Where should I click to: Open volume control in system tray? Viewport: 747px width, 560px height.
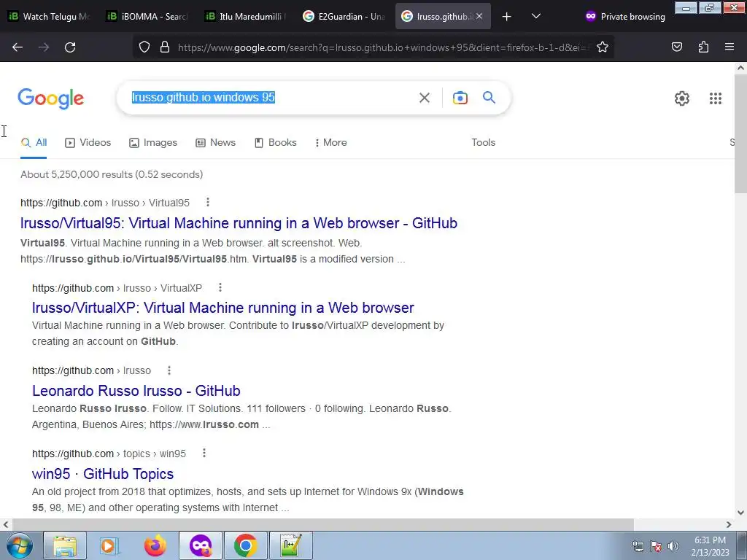click(673, 546)
